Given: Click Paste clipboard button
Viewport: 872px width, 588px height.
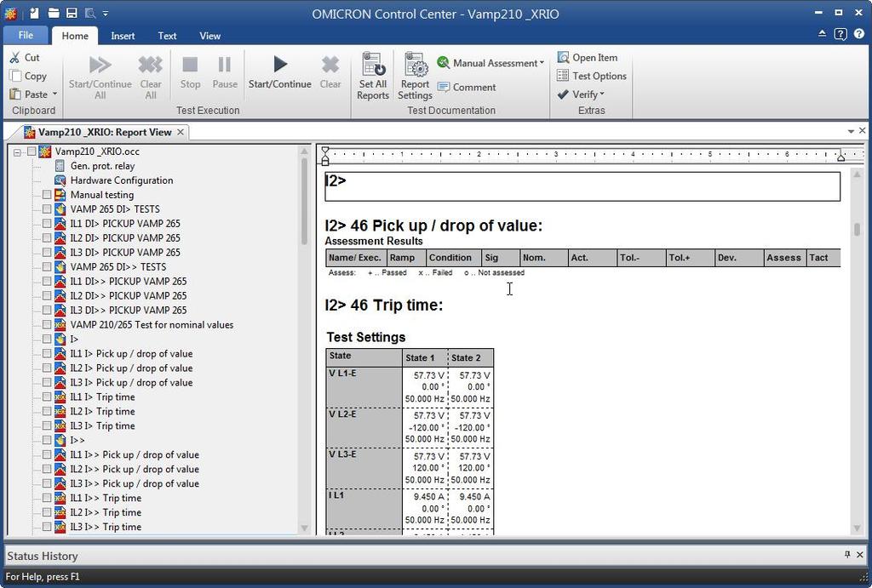Looking at the screenshot, I should (x=28, y=94).
